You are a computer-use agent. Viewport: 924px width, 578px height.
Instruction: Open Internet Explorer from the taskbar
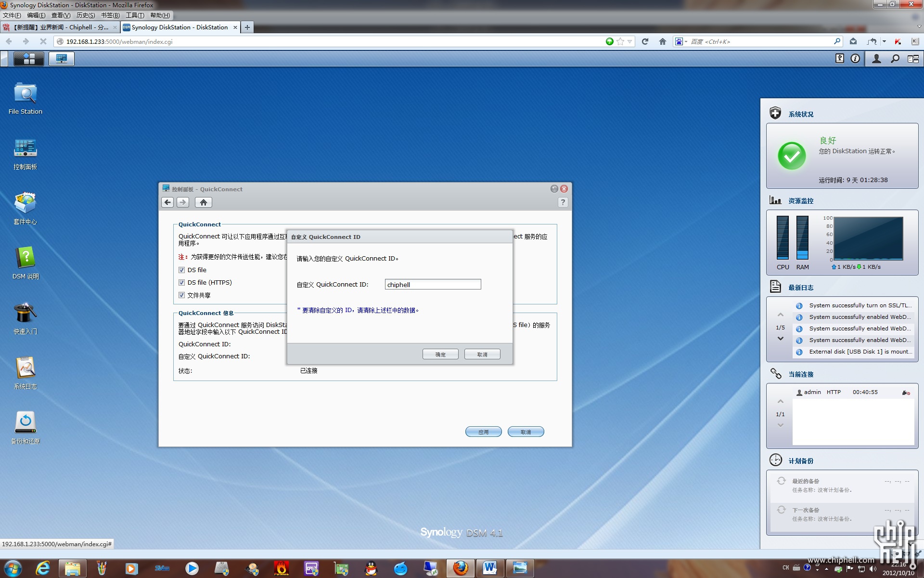pos(43,569)
